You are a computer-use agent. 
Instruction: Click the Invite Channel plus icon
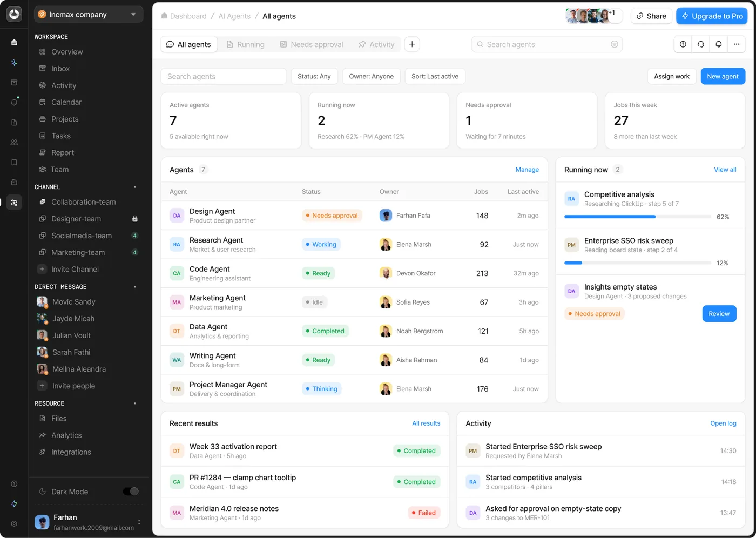[42, 269]
